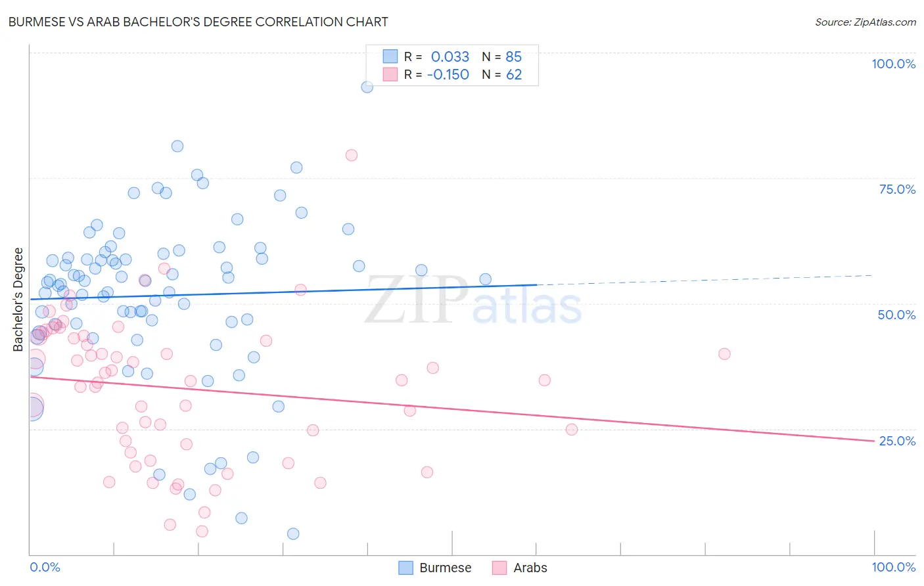Select the Burmese legend label
The height and width of the screenshot is (586, 924).
[446, 568]
